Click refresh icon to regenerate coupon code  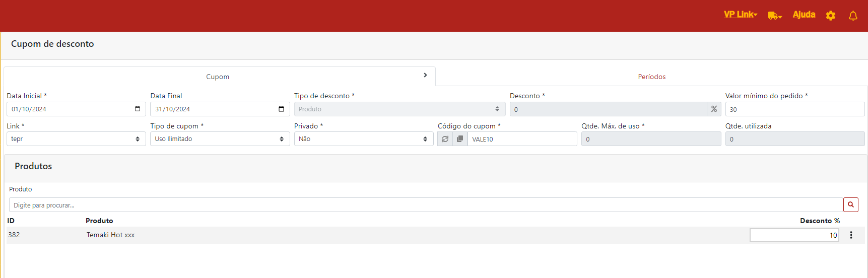point(445,139)
